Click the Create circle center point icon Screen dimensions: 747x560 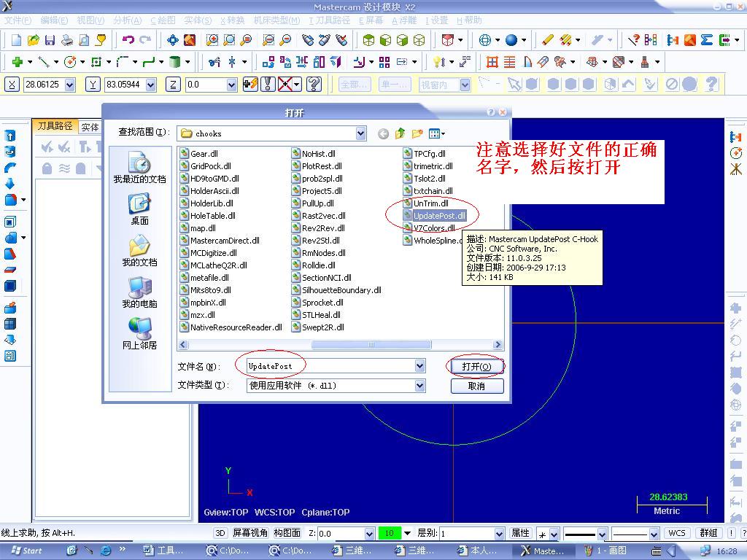71,62
